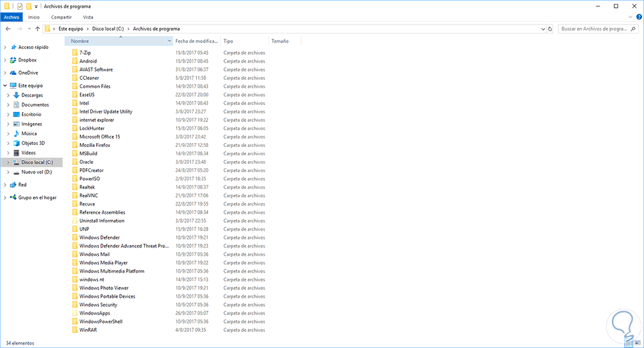Expand the Disco local (C:) tree node

[8, 162]
